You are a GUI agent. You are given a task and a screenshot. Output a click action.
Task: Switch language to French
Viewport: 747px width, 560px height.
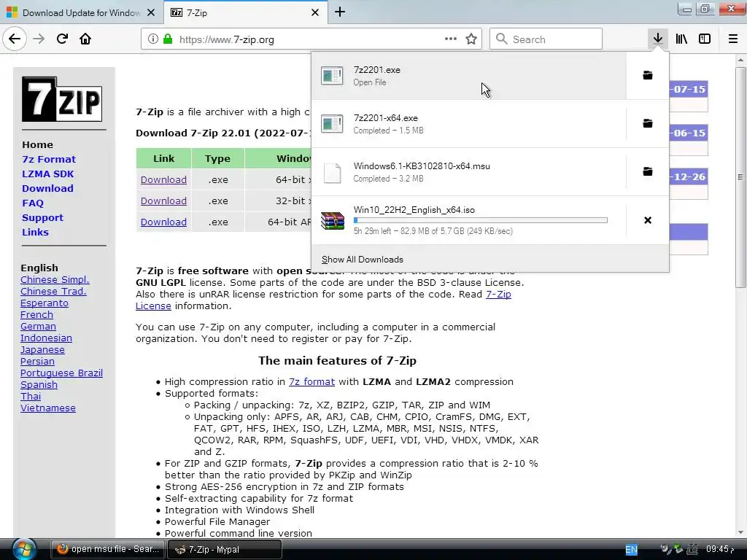click(36, 314)
